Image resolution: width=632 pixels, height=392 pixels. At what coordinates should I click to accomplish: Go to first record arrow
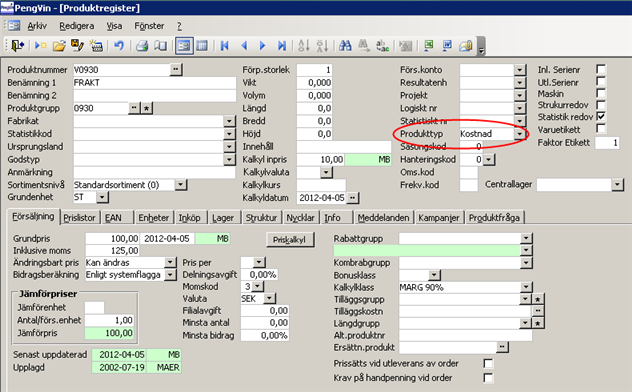click(x=225, y=46)
